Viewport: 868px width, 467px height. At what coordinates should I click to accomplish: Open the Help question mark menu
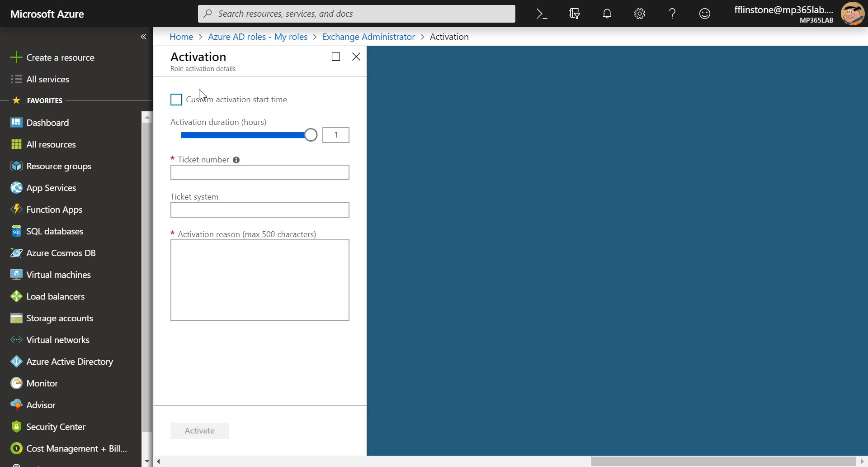pos(672,14)
